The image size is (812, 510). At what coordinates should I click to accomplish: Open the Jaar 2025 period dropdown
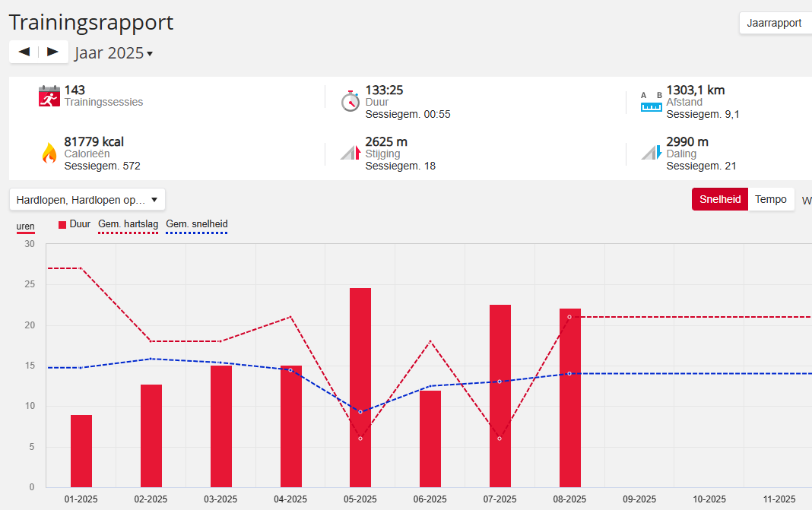click(113, 53)
